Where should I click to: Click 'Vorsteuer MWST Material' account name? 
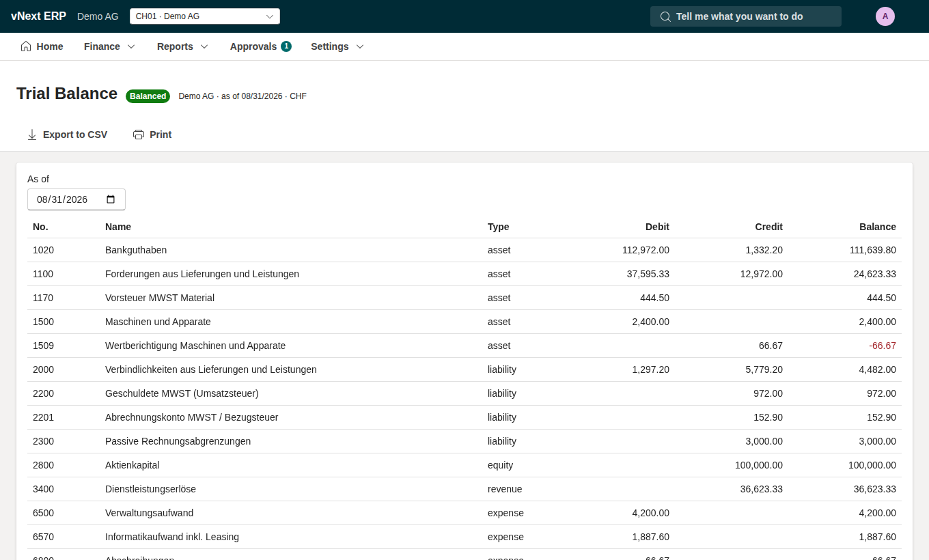click(160, 298)
